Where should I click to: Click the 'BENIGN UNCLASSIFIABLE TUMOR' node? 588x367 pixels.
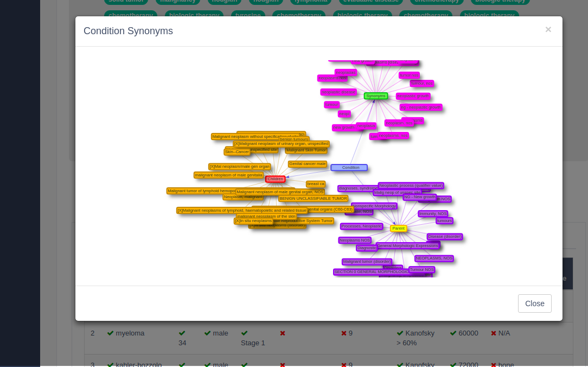[x=313, y=198]
